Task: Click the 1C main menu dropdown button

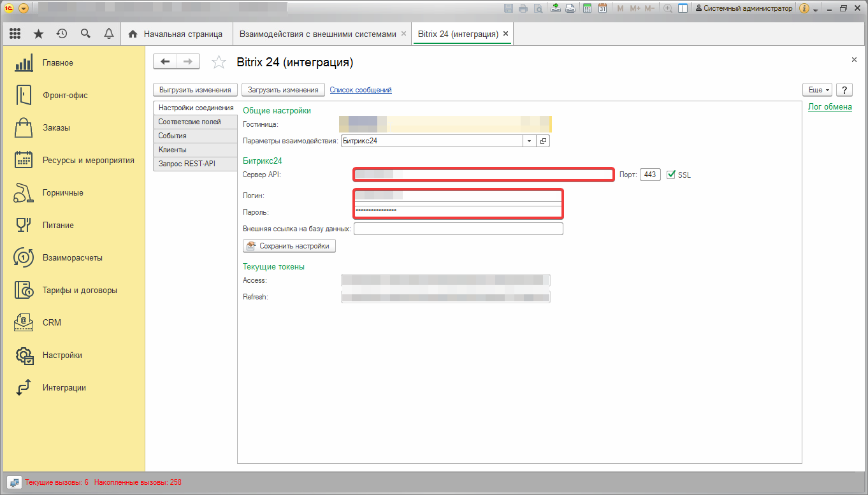Action: [24, 8]
